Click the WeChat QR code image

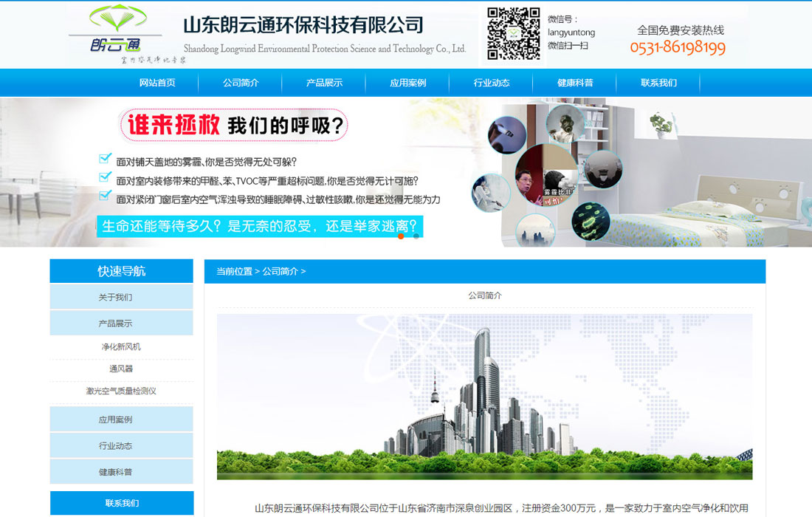point(513,34)
